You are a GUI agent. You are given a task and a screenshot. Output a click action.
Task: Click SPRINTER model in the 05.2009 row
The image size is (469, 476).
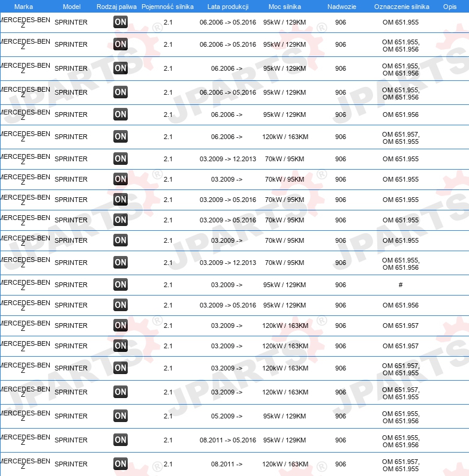[71, 416]
